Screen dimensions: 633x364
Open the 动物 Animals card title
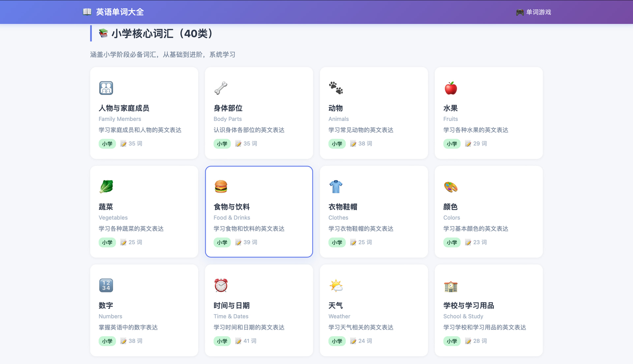pyautogui.click(x=336, y=108)
